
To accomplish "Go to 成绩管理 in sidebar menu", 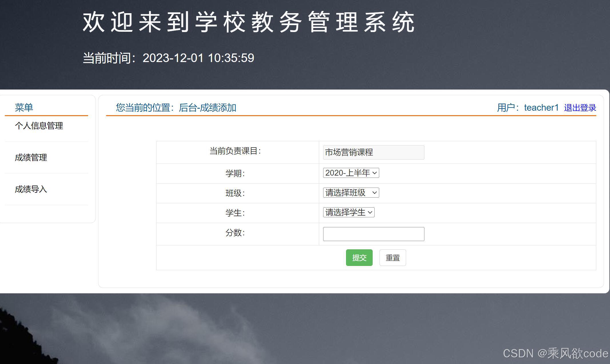I will pyautogui.click(x=31, y=158).
